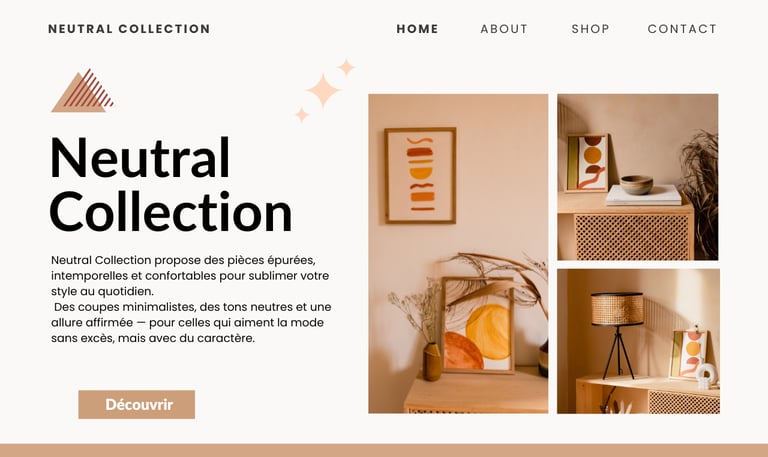This screenshot has height=457, width=768.
Task: Click the ceramic bowl on the books
Action: (636, 185)
